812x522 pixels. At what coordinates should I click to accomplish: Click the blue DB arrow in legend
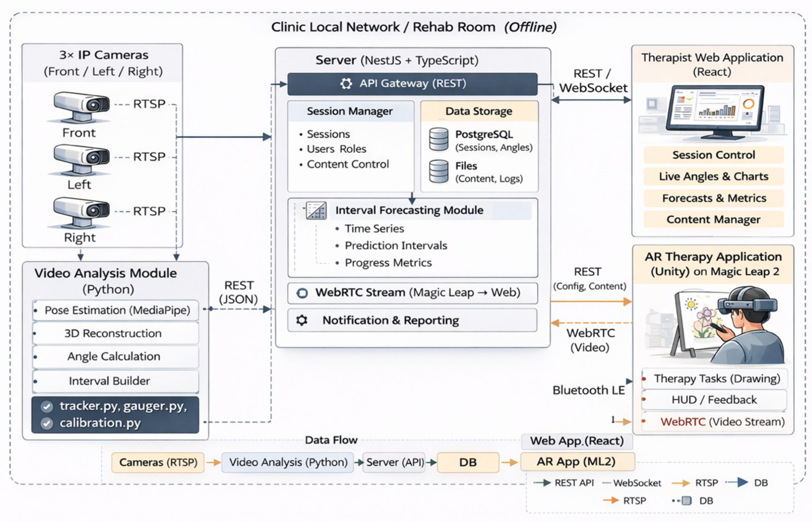(737, 482)
